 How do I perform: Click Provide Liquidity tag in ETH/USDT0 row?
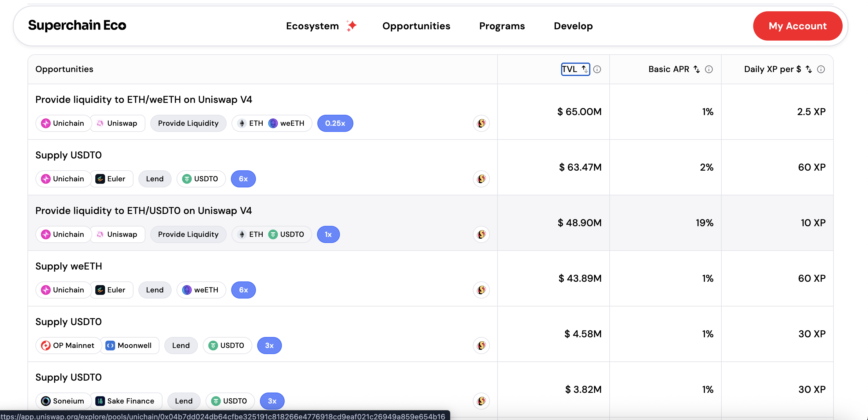[188, 234]
